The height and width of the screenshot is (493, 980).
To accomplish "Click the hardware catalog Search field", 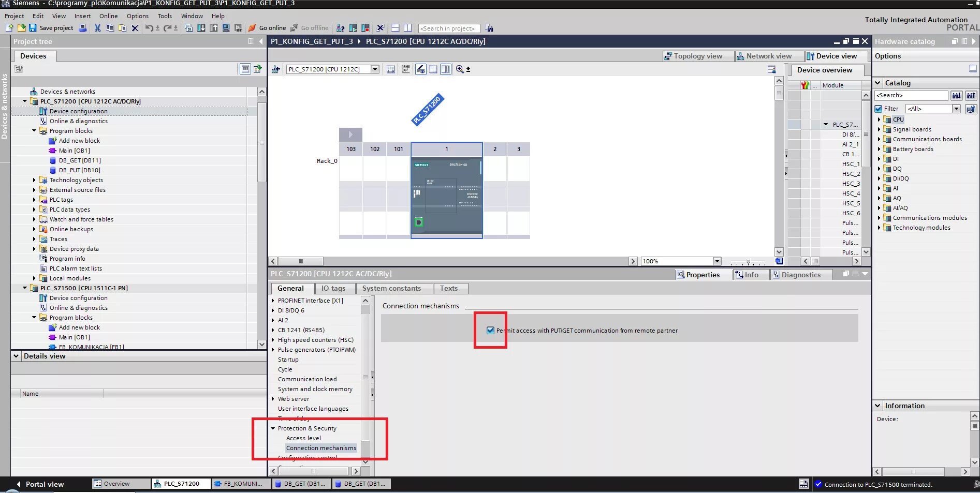I will click(911, 95).
